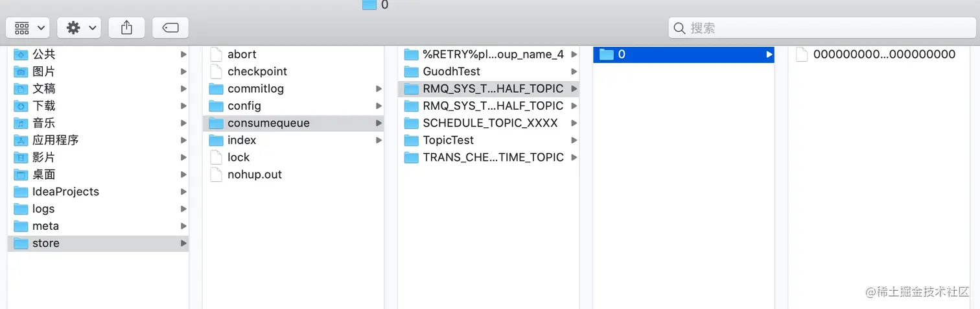Click the 桌面 folder icon

tap(21, 175)
